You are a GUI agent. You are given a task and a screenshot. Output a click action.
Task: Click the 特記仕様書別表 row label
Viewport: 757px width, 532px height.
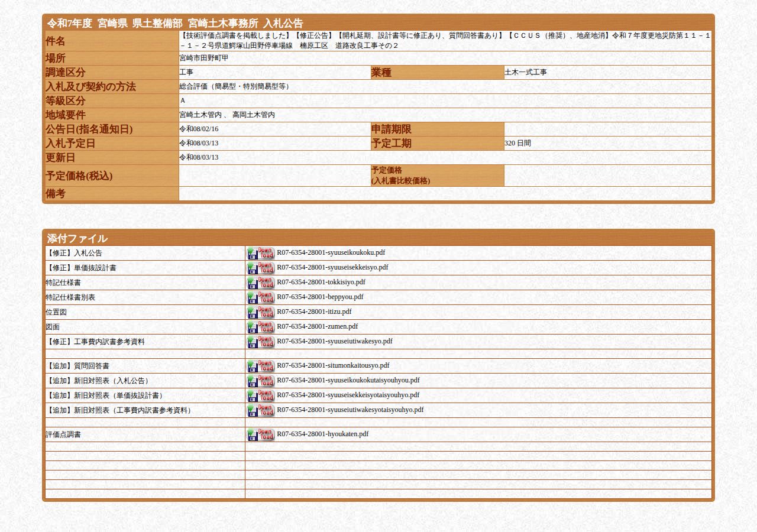[x=70, y=297]
